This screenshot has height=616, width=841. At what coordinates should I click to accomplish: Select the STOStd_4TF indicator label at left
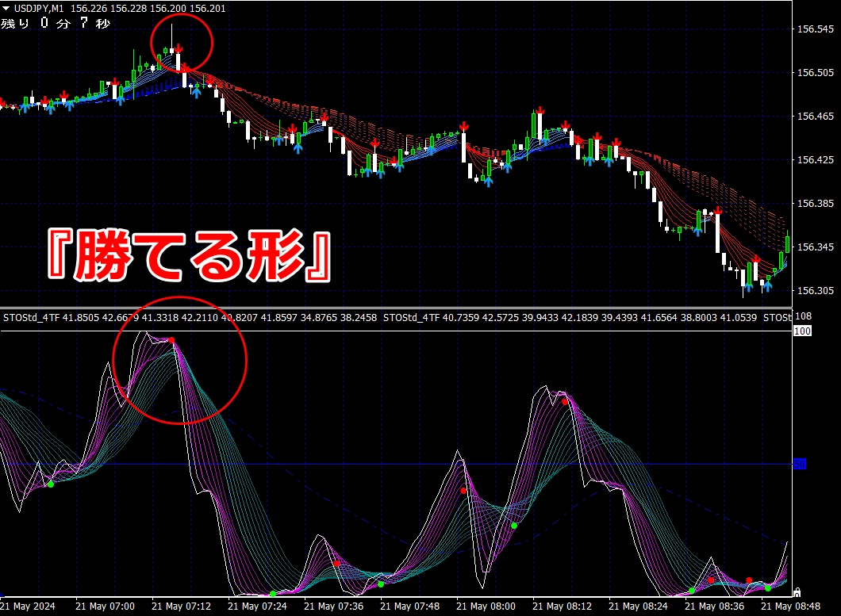click(30, 317)
